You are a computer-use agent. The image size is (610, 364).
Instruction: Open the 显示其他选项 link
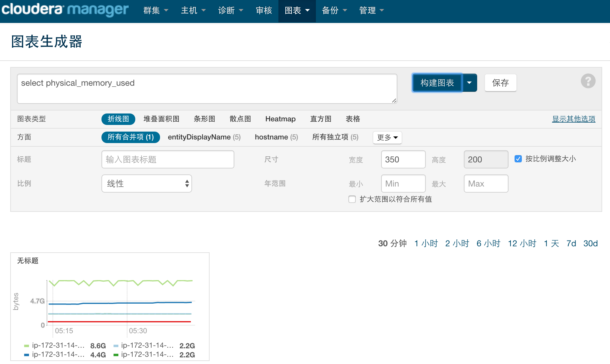(573, 119)
